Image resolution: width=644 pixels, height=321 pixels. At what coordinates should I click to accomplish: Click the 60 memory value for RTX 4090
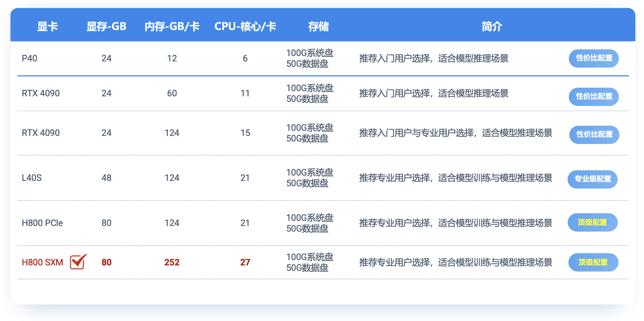pos(172,93)
